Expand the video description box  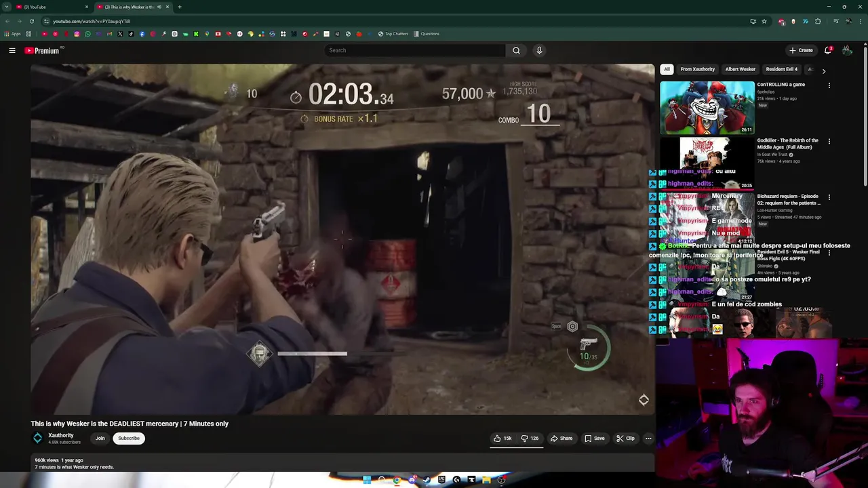342,463
